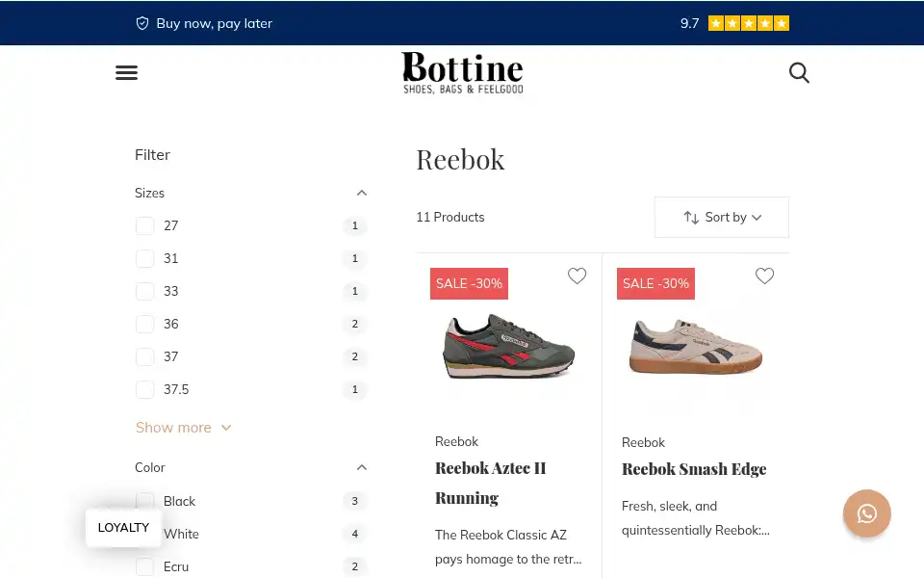Image resolution: width=924 pixels, height=578 pixels.
Task: Click the Reebok page heading
Action: pyautogui.click(x=460, y=160)
